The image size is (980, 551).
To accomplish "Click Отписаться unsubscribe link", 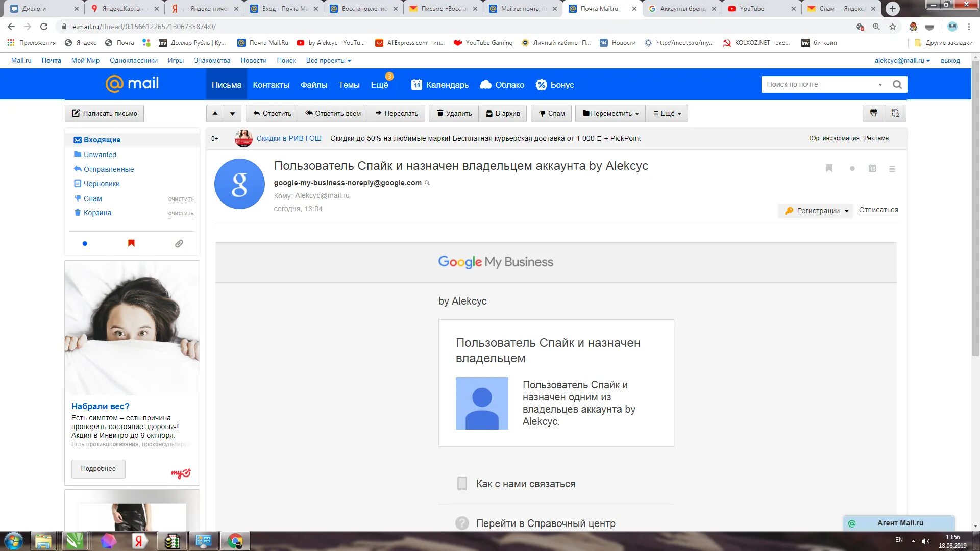I will pos(878,209).
